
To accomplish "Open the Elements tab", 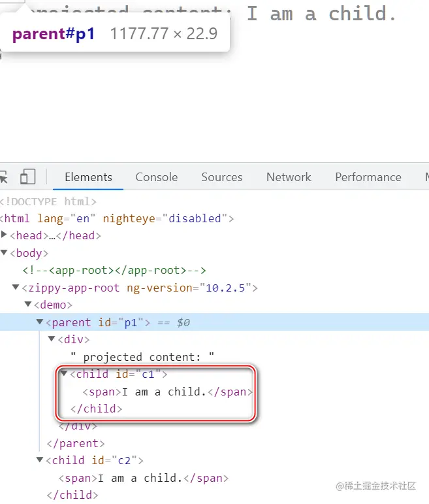I will [x=88, y=177].
